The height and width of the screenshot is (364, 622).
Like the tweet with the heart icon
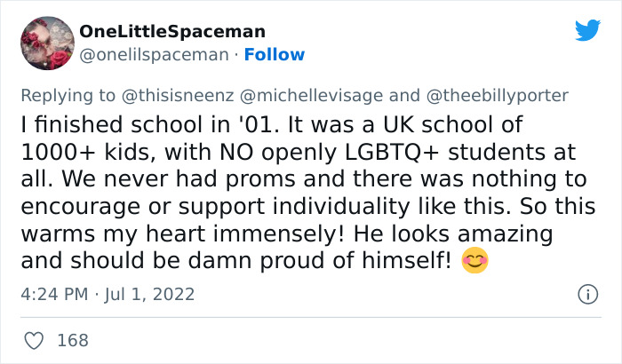36,340
